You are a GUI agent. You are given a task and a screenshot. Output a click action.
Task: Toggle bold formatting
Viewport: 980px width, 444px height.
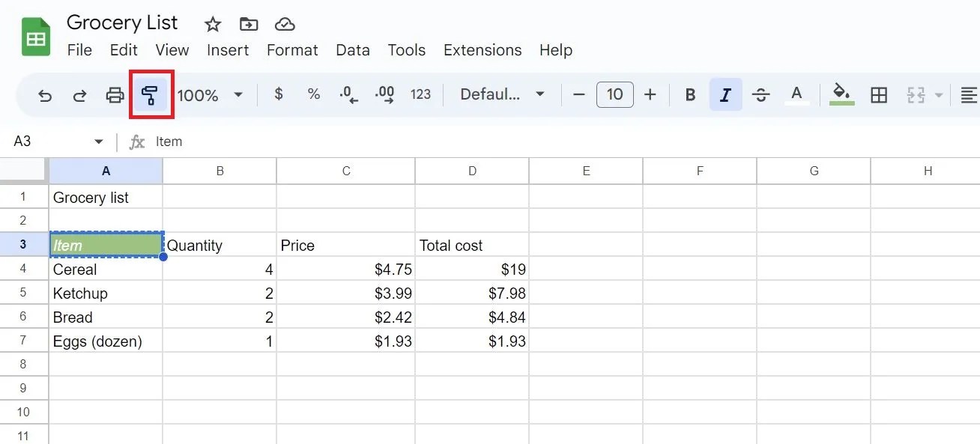[691, 95]
